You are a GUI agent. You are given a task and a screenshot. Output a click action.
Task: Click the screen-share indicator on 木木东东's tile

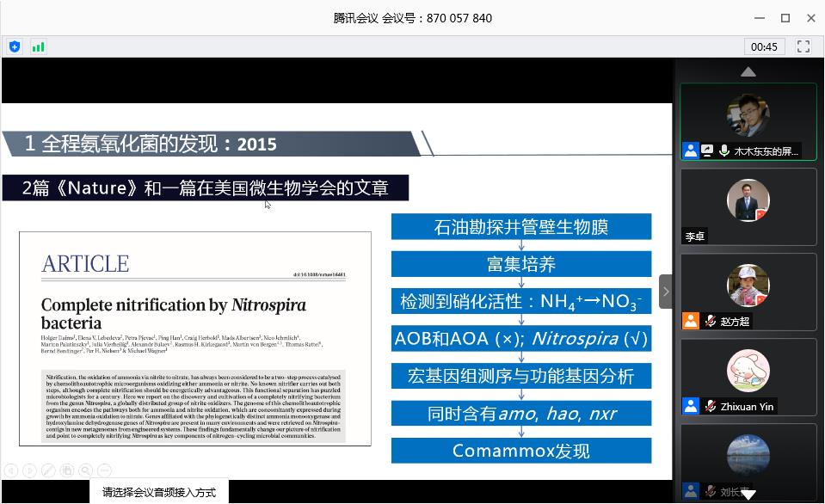click(x=707, y=150)
